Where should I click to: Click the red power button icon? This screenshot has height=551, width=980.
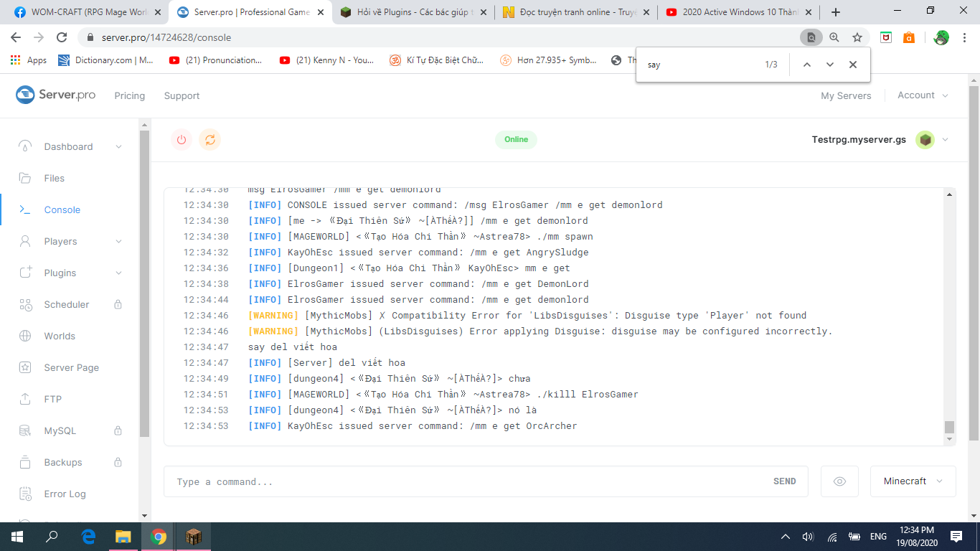[x=182, y=140]
